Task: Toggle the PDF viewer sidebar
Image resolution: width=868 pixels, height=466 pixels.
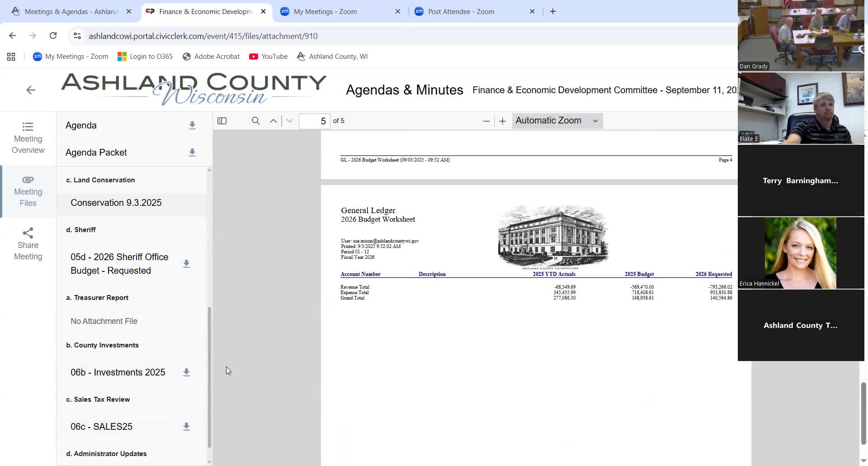Action: pyautogui.click(x=222, y=121)
